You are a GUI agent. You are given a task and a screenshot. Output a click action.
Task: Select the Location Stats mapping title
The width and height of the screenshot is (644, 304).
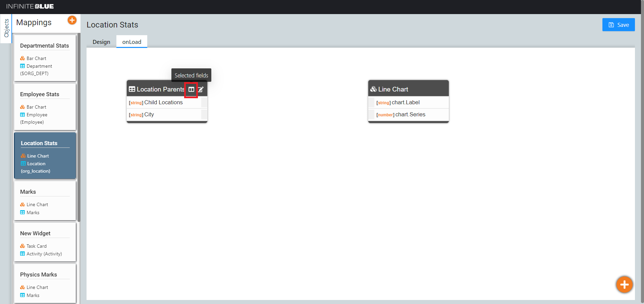pos(39,143)
